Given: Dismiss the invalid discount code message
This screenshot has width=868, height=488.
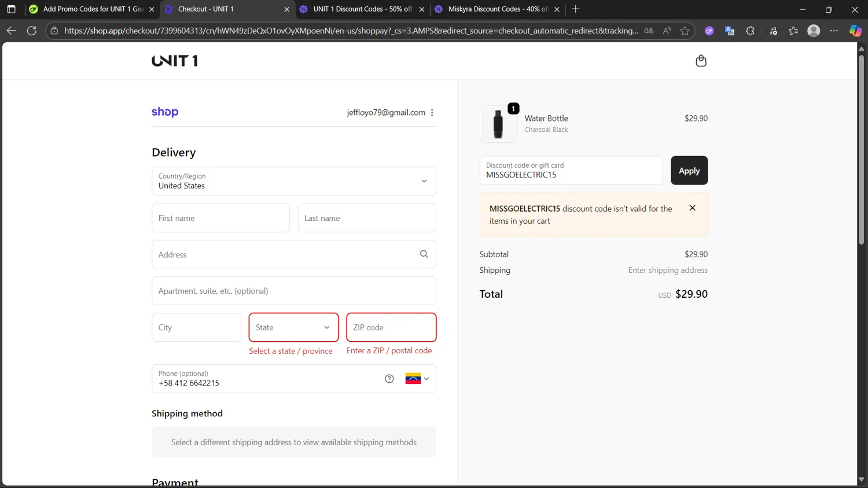Looking at the screenshot, I should (x=692, y=208).
